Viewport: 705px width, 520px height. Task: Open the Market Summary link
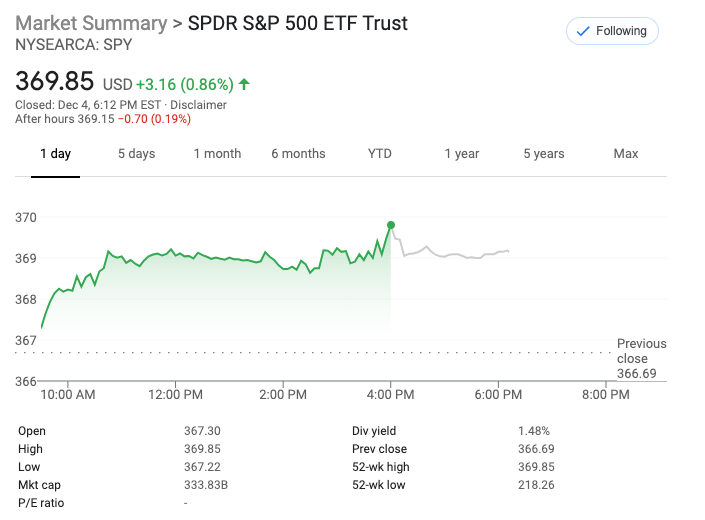pyautogui.click(x=91, y=23)
